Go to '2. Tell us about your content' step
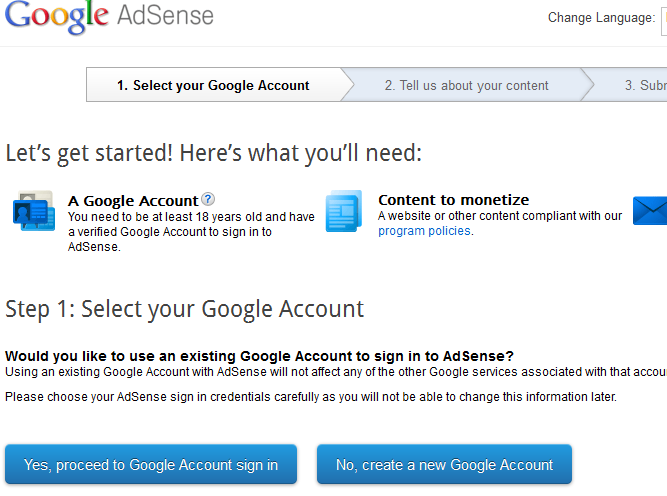This screenshot has height=496, width=667. coord(466,85)
